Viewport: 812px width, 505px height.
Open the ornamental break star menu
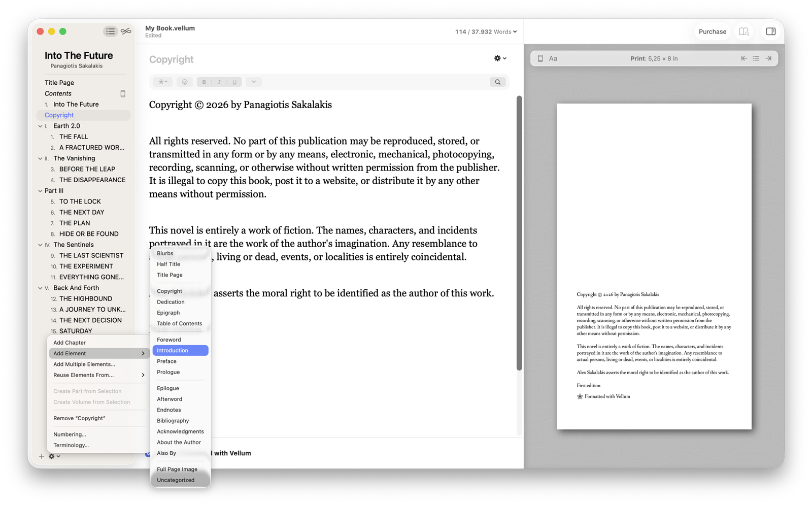click(162, 82)
